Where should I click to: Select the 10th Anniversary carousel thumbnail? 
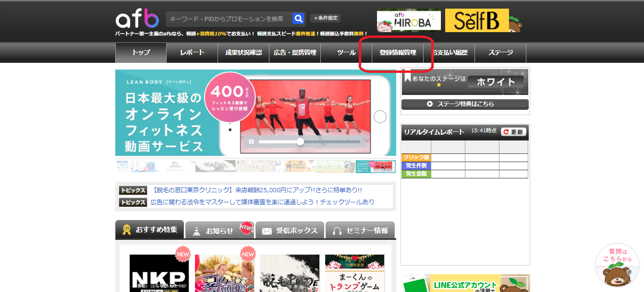[x=175, y=166]
